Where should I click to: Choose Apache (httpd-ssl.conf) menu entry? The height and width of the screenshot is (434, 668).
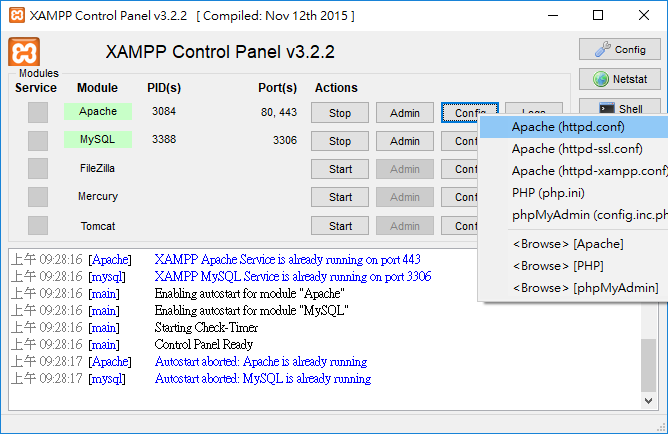click(x=576, y=149)
